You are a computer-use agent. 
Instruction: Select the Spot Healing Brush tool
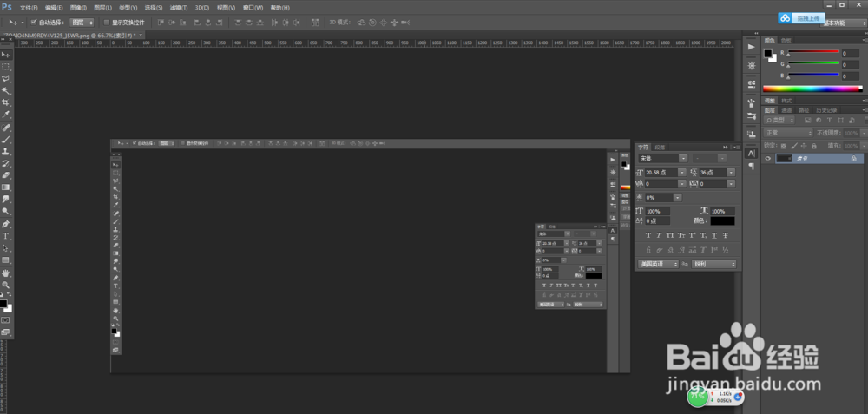[6, 128]
